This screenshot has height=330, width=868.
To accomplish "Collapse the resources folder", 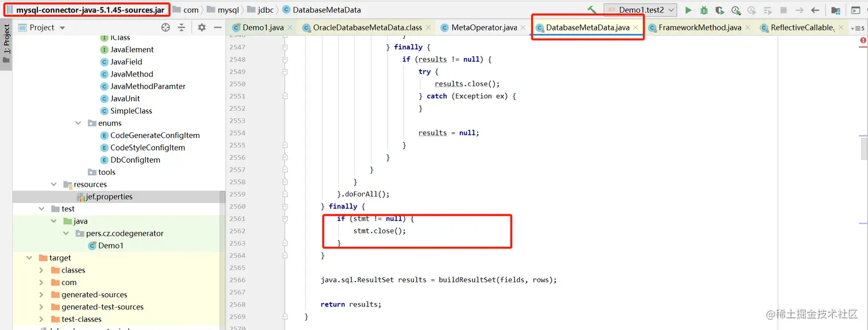I will point(54,184).
